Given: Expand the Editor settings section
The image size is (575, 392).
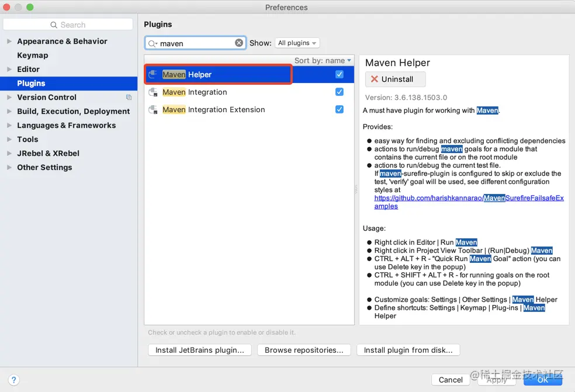Looking at the screenshot, I should point(9,69).
